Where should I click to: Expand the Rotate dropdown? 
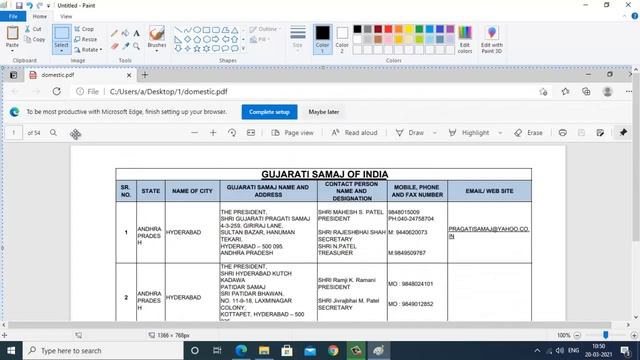[x=101, y=50]
